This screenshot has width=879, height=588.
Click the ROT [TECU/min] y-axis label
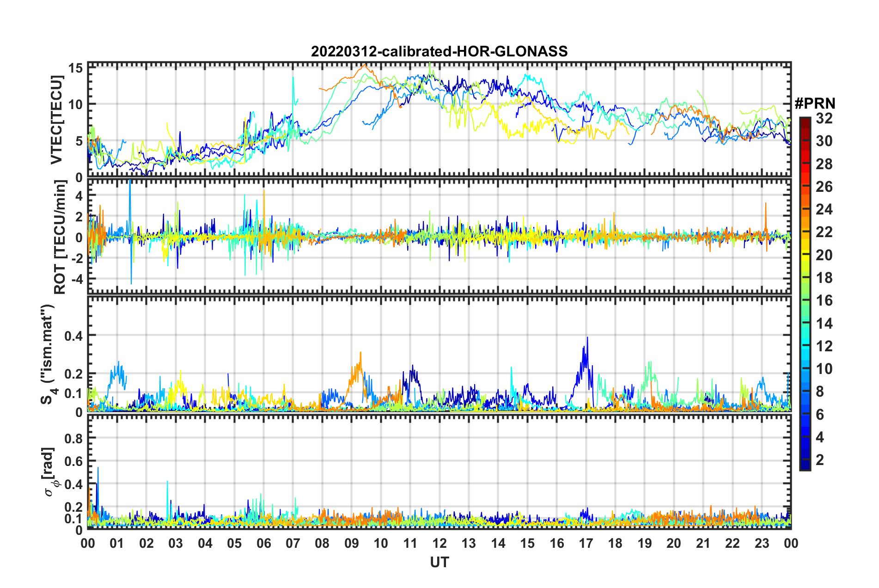tap(60, 237)
